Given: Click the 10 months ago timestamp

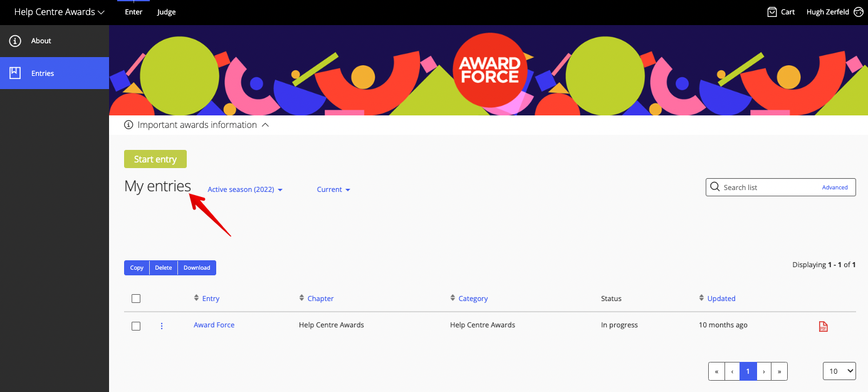Looking at the screenshot, I should pyautogui.click(x=723, y=325).
